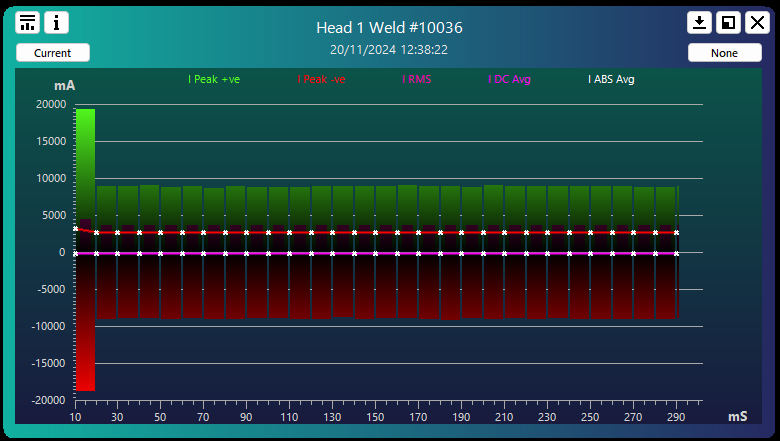Image resolution: width=780 pixels, height=441 pixels.
Task: Click the 70 x-axis label
Action: pyautogui.click(x=203, y=417)
